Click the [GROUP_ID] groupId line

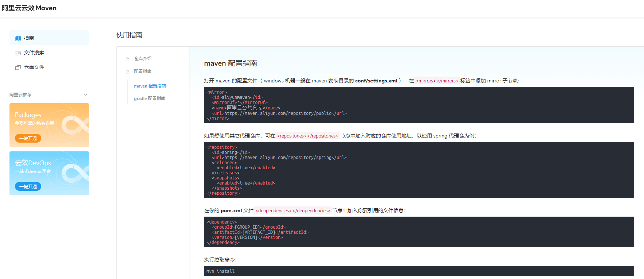(248, 227)
